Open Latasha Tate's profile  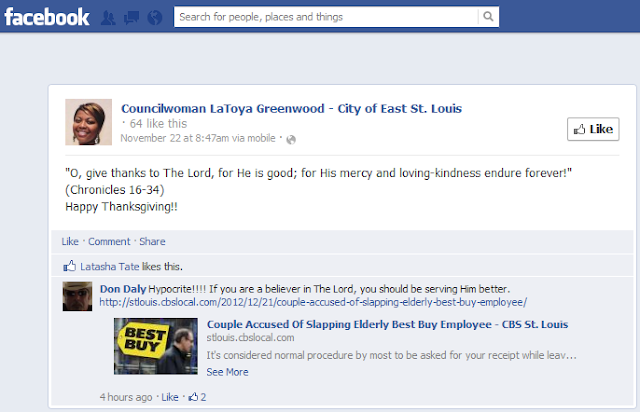[109, 267]
